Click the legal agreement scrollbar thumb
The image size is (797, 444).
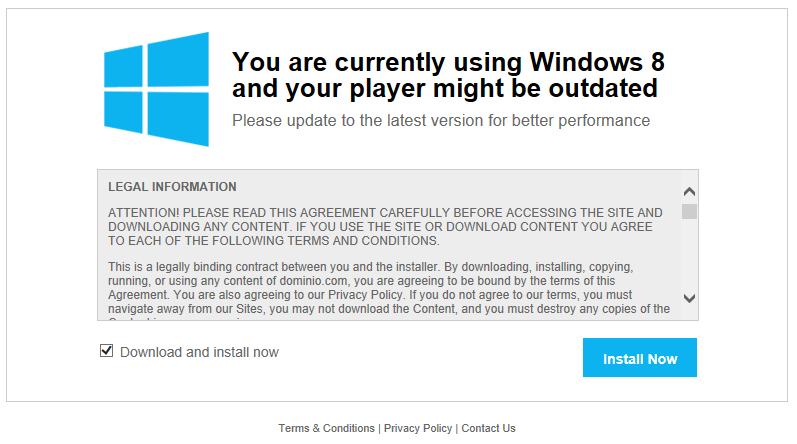click(x=689, y=211)
